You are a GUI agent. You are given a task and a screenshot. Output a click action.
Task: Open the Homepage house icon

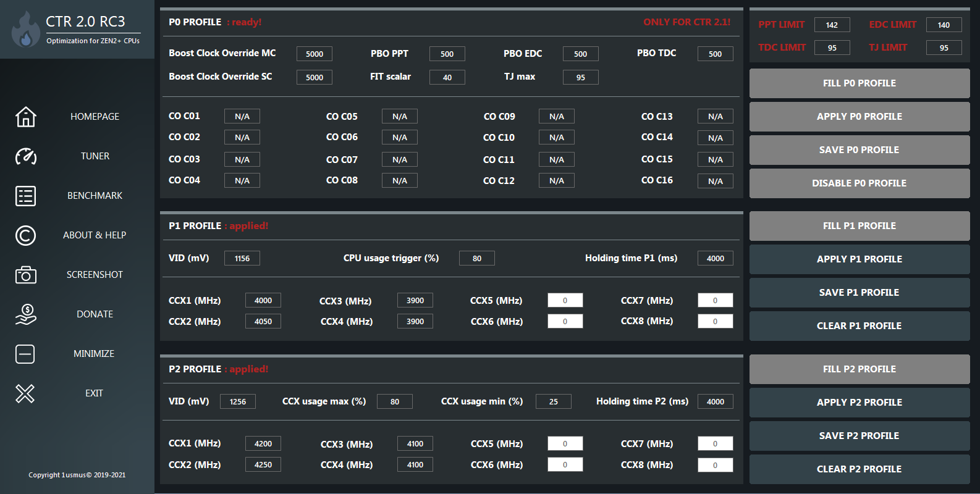point(25,117)
